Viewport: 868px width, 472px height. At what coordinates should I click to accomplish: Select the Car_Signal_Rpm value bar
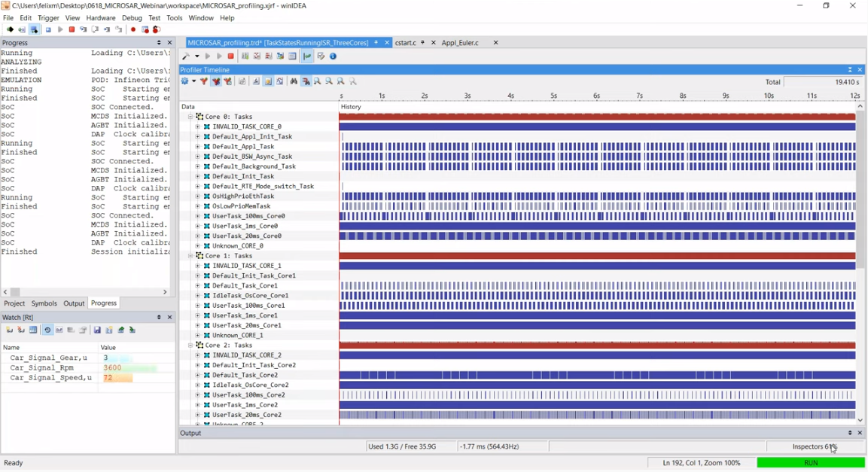(129, 368)
